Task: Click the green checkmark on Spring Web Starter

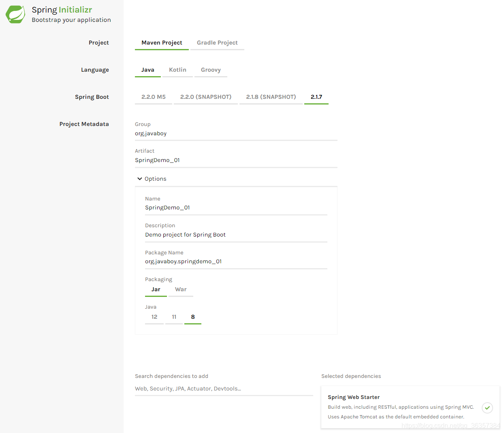Action: [x=487, y=407]
